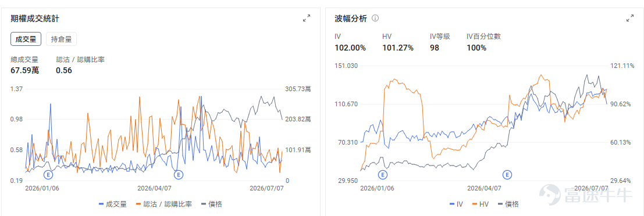Open the info tooltip next to 波幅分析
This screenshot has width=644, height=216.
(375, 18)
